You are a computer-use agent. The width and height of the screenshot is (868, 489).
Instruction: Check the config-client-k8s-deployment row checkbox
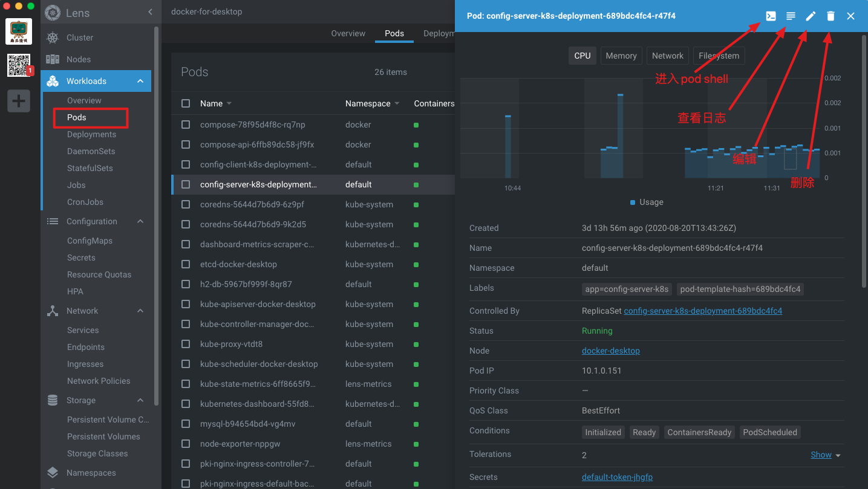coord(186,164)
